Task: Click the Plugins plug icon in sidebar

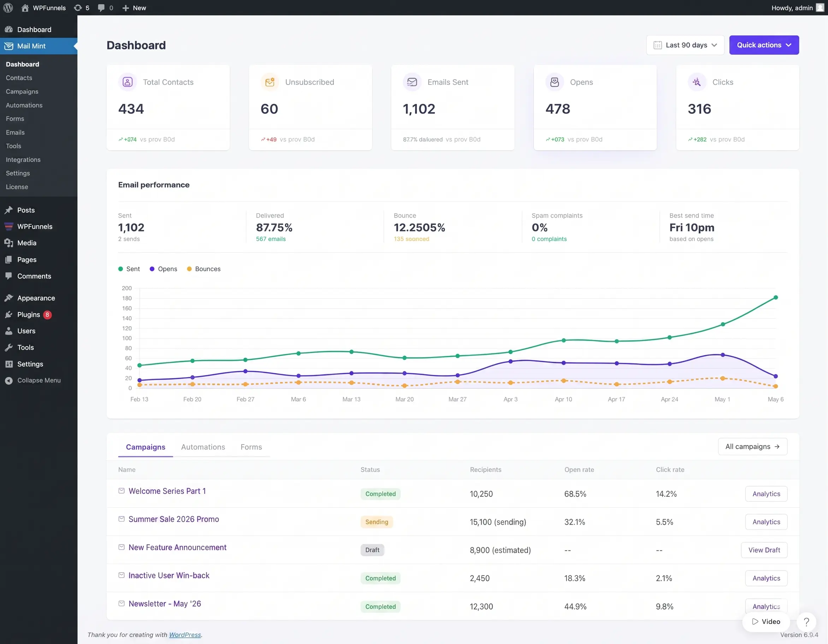Action: [9, 315]
